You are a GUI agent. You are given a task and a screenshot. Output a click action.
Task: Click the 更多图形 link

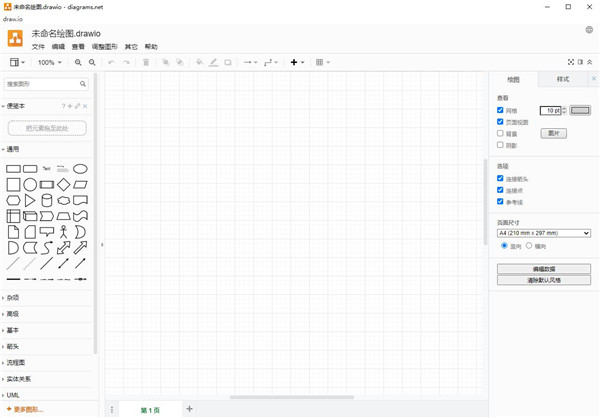[x=28, y=409]
